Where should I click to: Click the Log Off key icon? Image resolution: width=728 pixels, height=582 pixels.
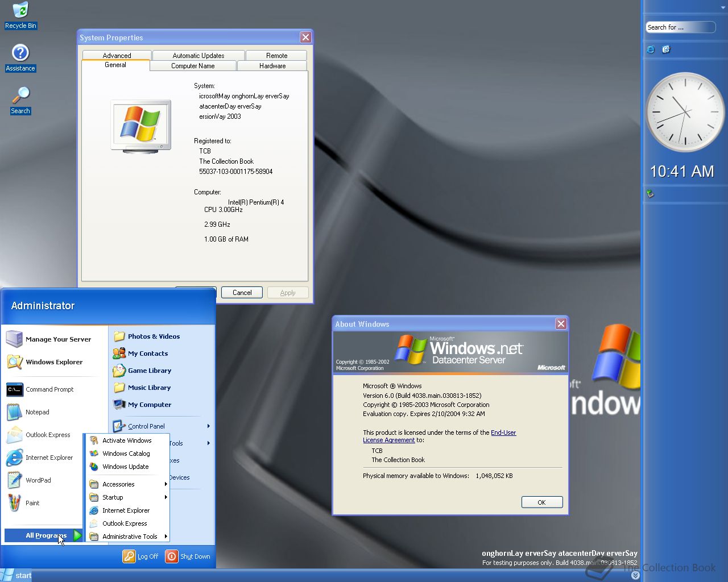[x=129, y=556]
